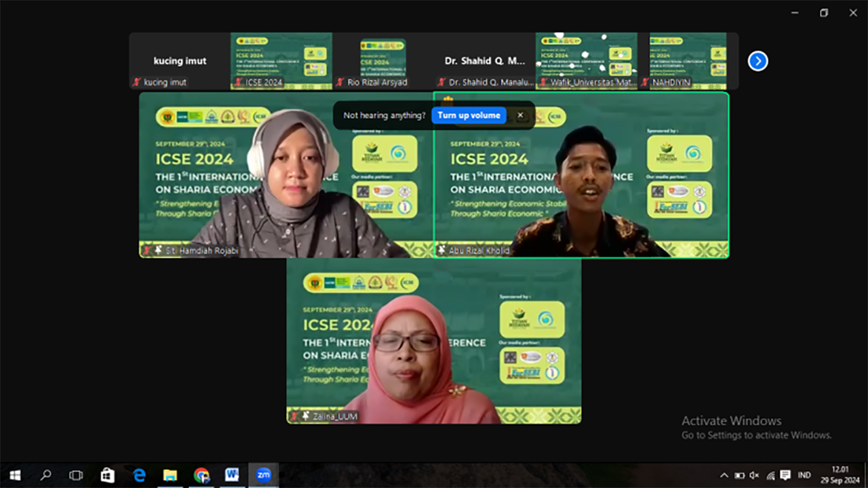The width and height of the screenshot is (868, 488).
Task: Click Siti Hamdiah Rojabi video tile
Action: (285, 175)
